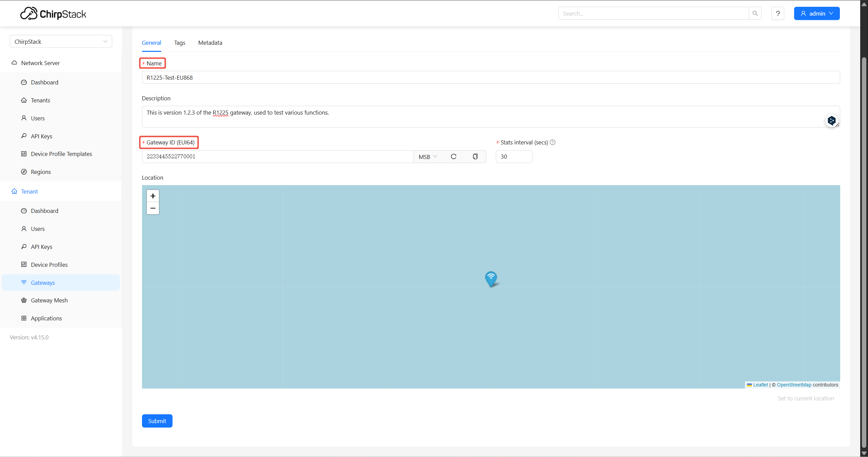Viewport: 868px width, 457px height.
Task: Click the copy icon next to Gateway ID
Action: [475, 156]
